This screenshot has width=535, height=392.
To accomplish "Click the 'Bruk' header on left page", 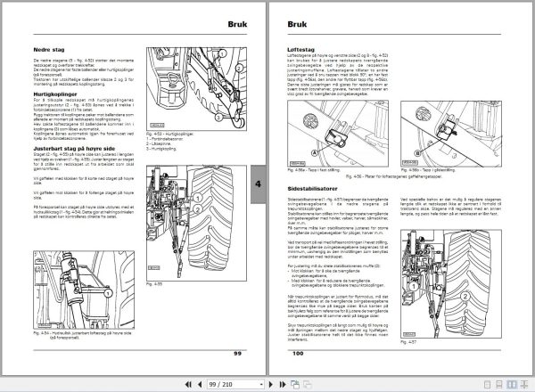I will coord(237,24).
